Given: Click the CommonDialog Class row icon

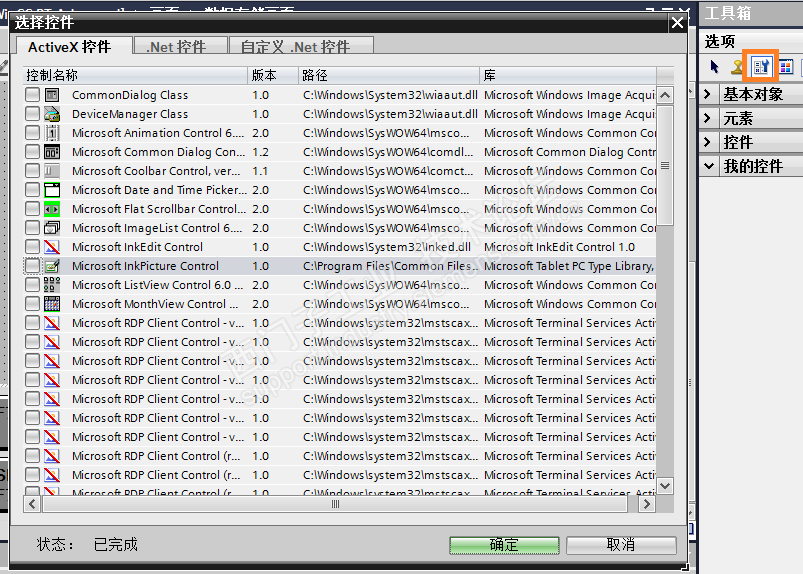Looking at the screenshot, I should 52,95.
